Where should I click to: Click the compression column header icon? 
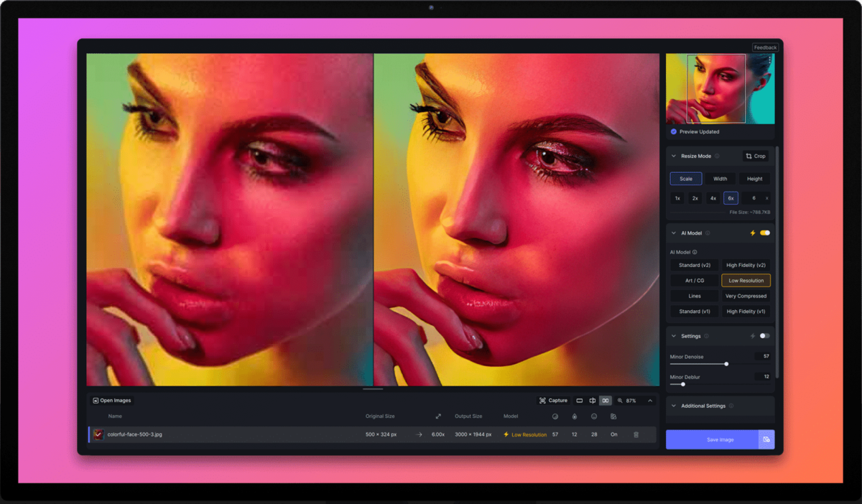[x=613, y=416]
